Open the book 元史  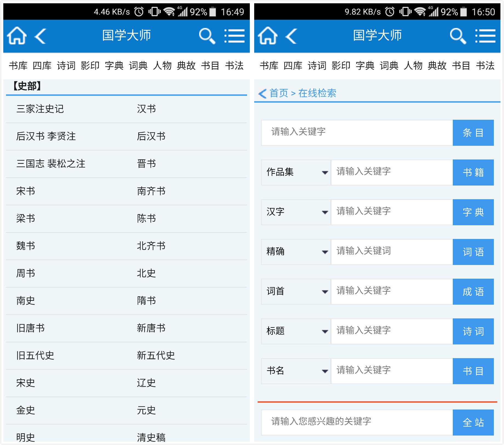[x=146, y=410]
